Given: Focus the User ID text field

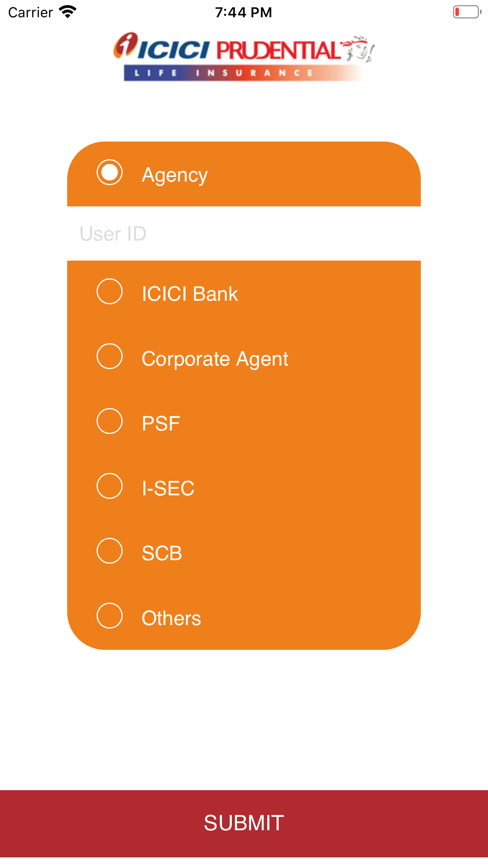Looking at the screenshot, I should [x=244, y=234].
